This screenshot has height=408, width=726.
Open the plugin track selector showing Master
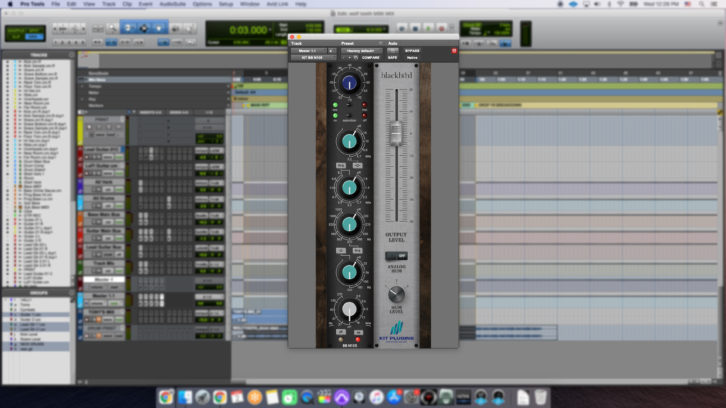308,50
